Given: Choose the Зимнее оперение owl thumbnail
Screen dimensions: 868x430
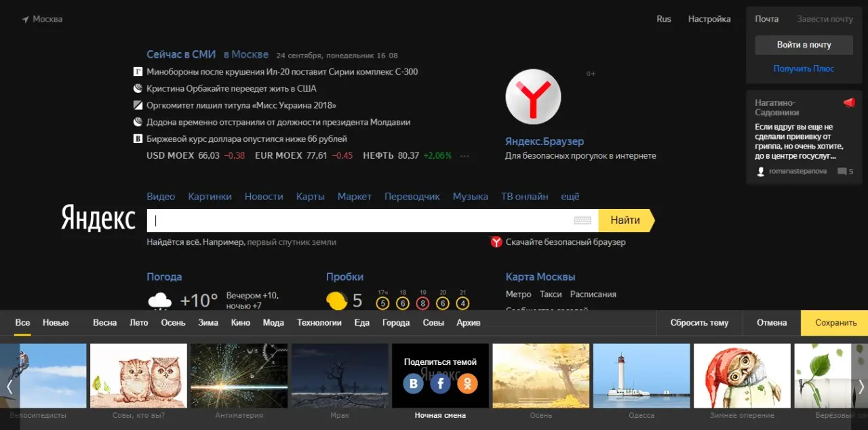Looking at the screenshot, I should [x=742, y=376].
